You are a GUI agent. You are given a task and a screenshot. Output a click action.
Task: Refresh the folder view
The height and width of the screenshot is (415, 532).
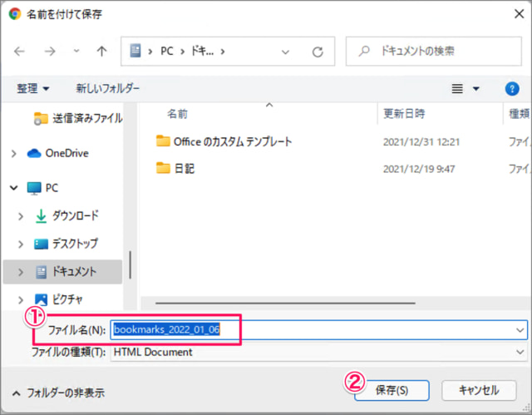point(317,52)
